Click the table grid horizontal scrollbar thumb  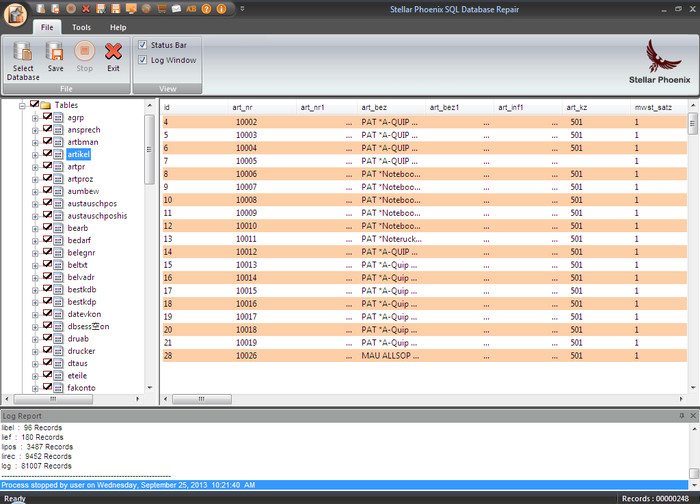pyautogui.click(x=202, y=399)
